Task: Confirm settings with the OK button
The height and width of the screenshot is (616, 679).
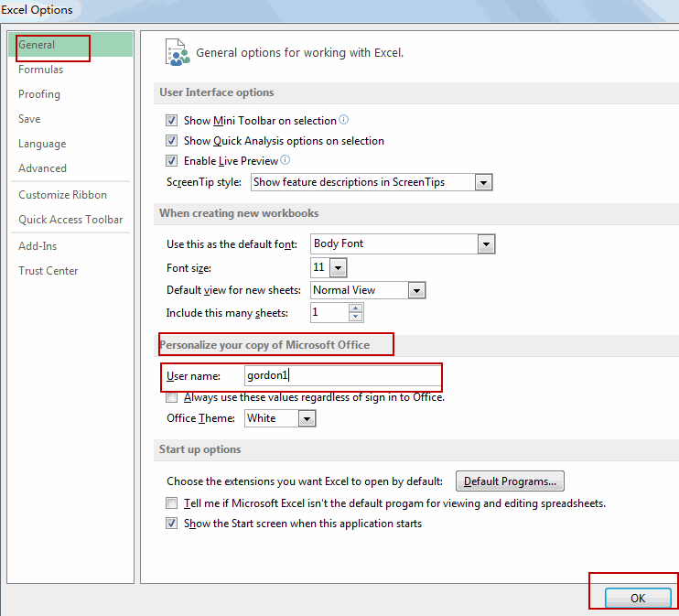Action: click(x=638, y=599)
